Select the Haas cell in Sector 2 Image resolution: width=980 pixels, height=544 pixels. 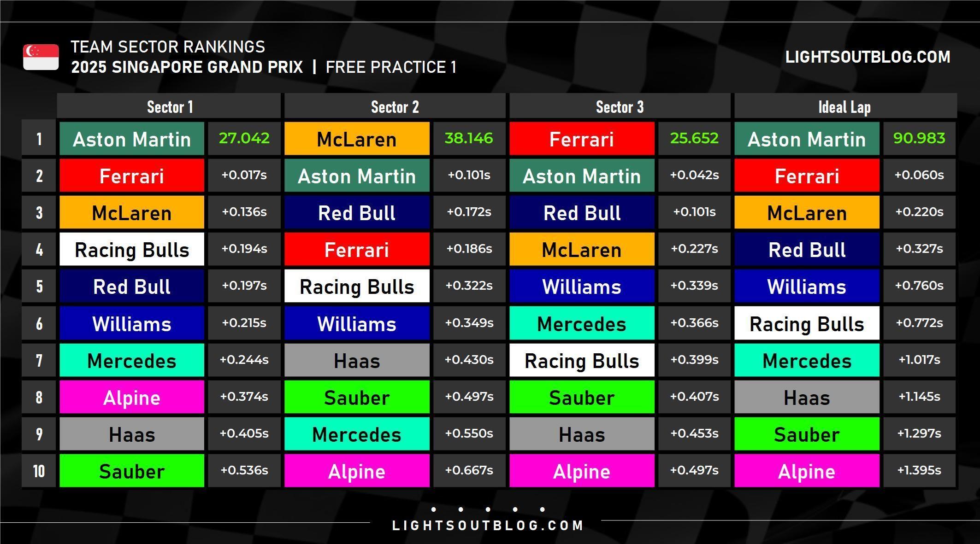(357, 360)
